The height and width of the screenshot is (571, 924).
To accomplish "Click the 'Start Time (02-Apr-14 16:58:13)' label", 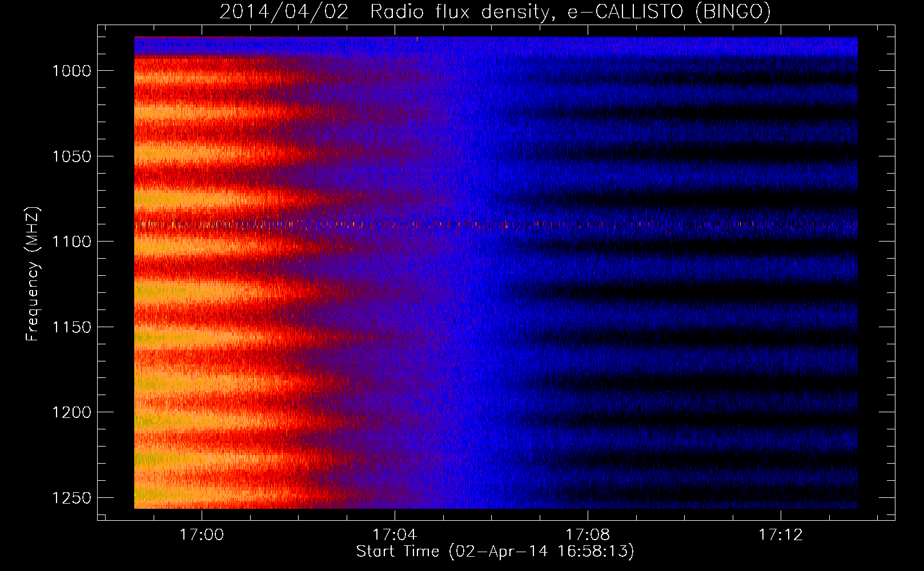I will [495, 552].
